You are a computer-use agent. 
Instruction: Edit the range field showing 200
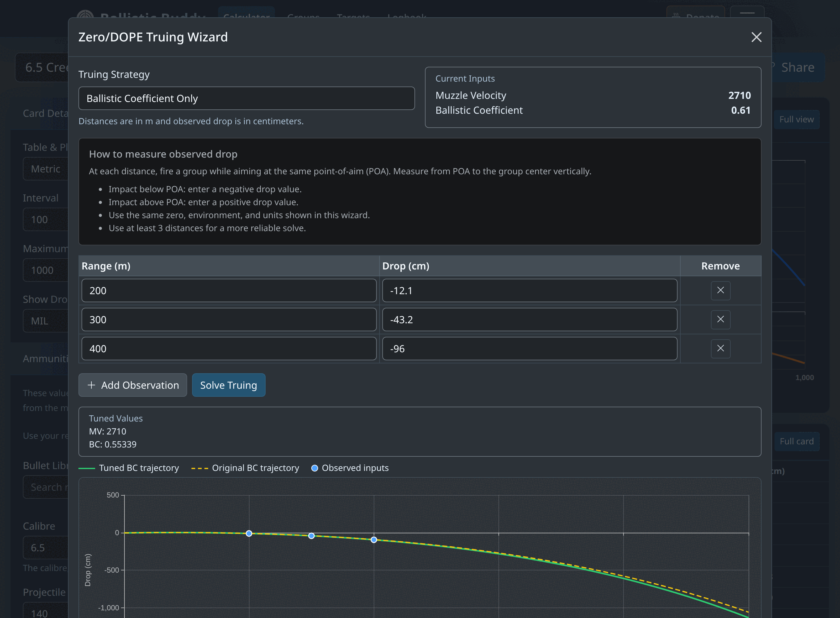pyautogui.click(x=229, y=291)
